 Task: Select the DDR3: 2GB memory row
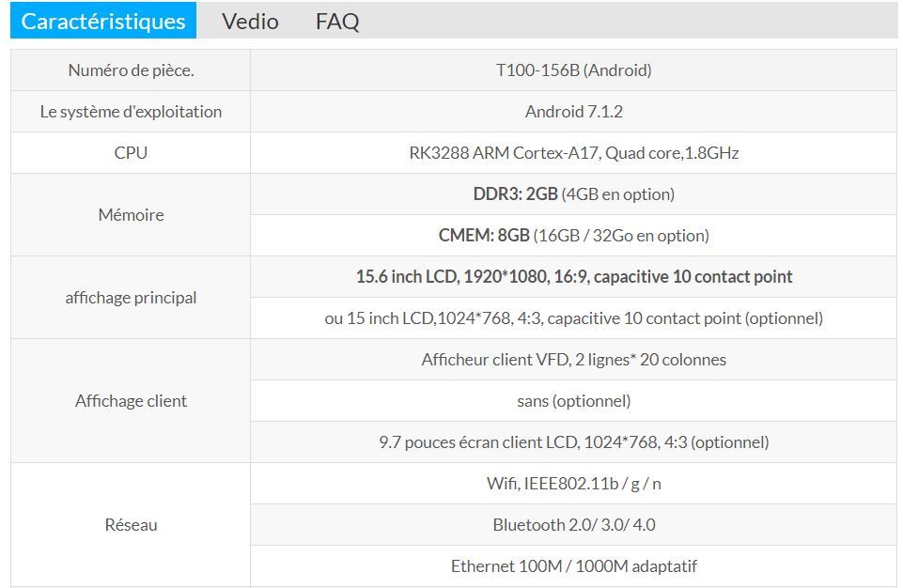(573, 194)
